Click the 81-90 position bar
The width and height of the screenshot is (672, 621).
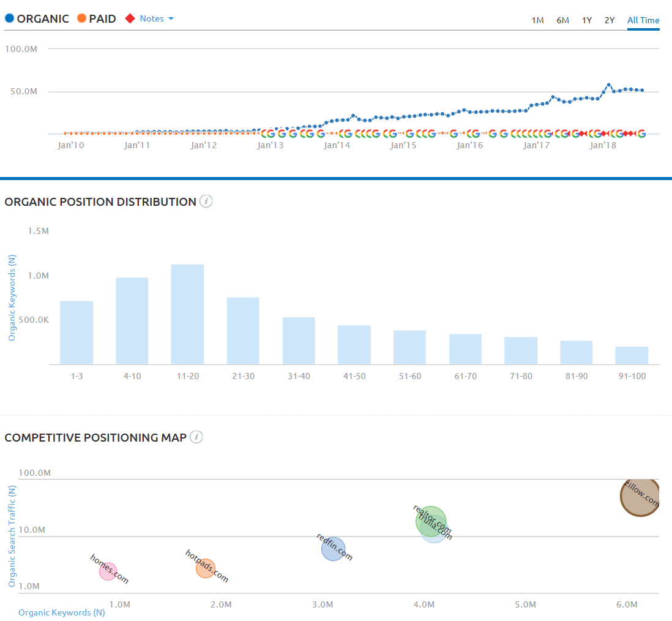click(x=577, y=353)
